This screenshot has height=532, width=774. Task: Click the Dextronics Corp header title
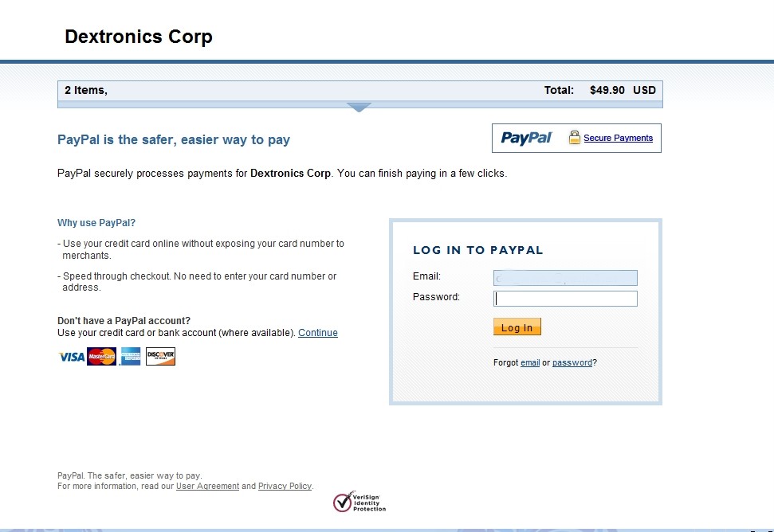[x=139, y=37]
